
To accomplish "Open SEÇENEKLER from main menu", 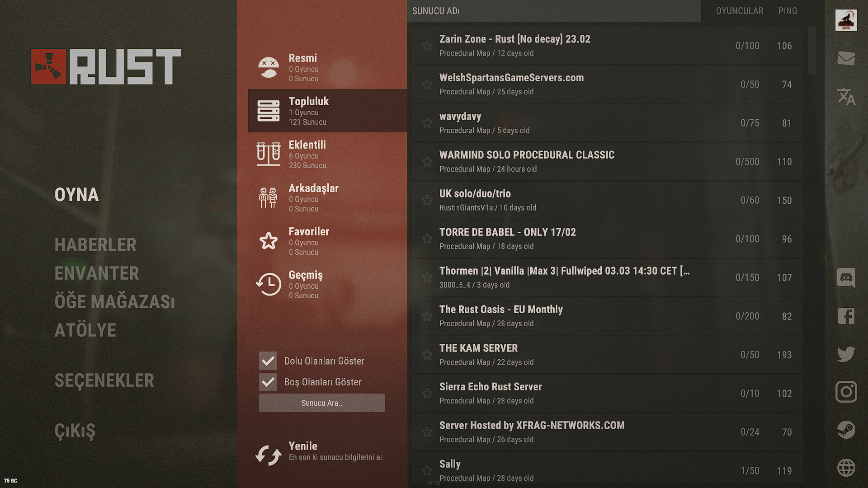I will [104, 380].
